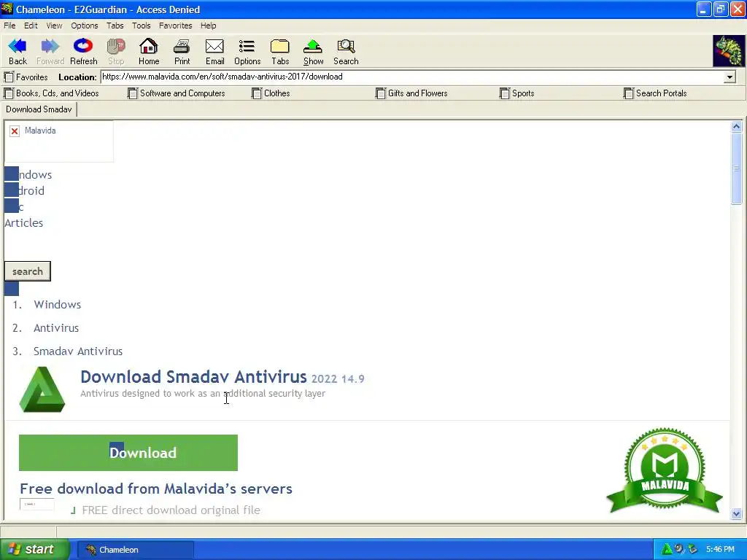Open Search with the magnifier icon

pyautogui.click(x=346, y=52)
